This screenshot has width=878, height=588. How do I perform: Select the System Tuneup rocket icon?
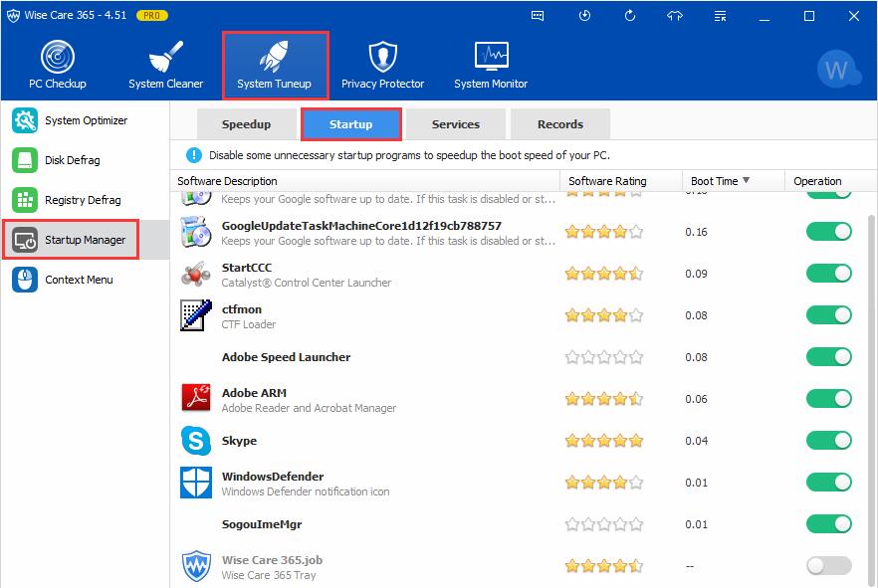274,56
